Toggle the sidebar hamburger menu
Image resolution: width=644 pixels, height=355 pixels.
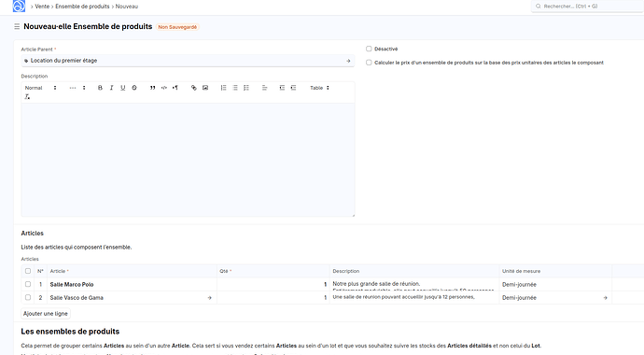tap(17, 27)
